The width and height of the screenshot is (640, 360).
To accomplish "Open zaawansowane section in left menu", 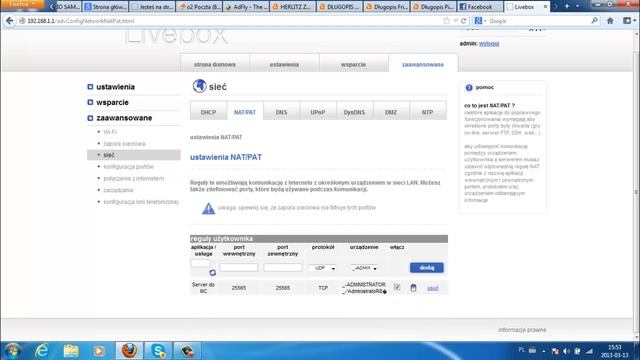I will coord(124,118).
